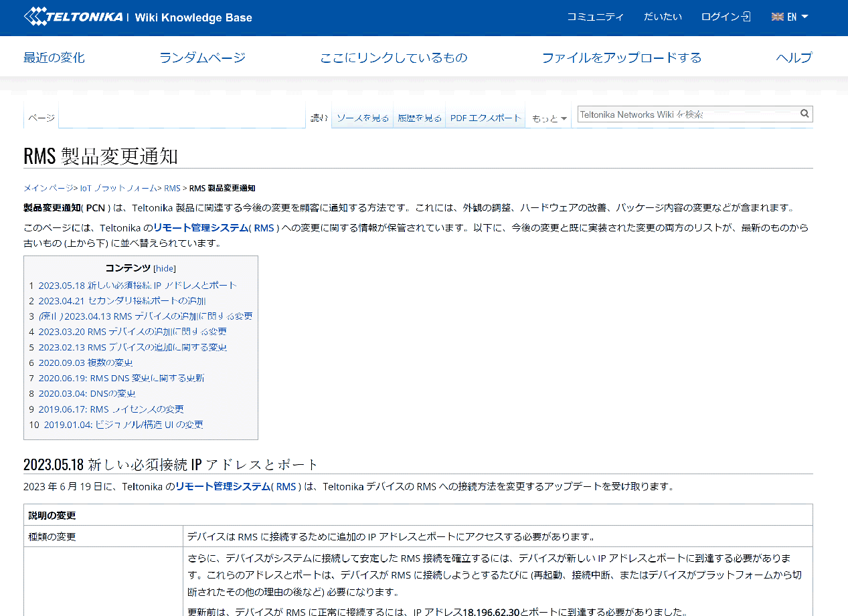Open contents item 10 2019.01.04
The height and width of the screenshot is (616, 848).
(124, 424)
